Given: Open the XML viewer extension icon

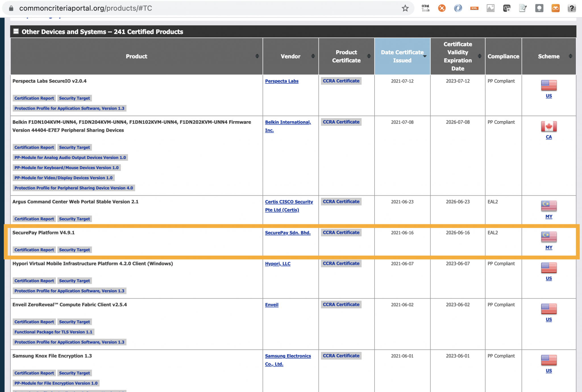Looking at the screenshot, I should click(474, 8).
